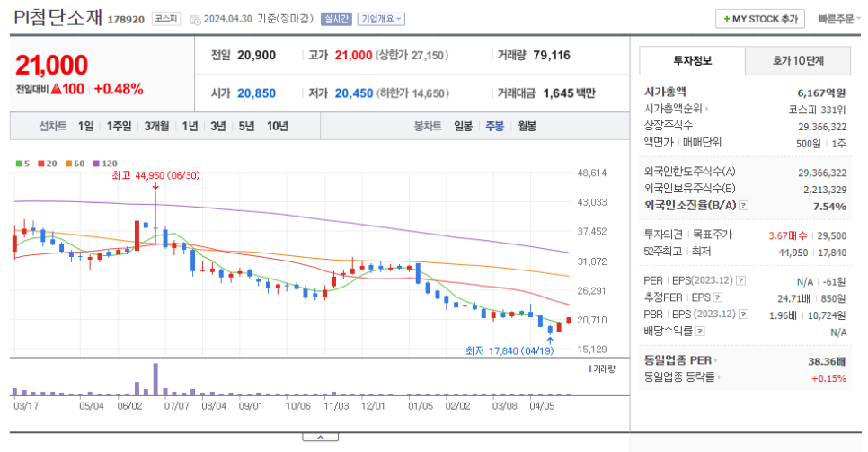Click the 상장주식수 label

coord(669,126)
